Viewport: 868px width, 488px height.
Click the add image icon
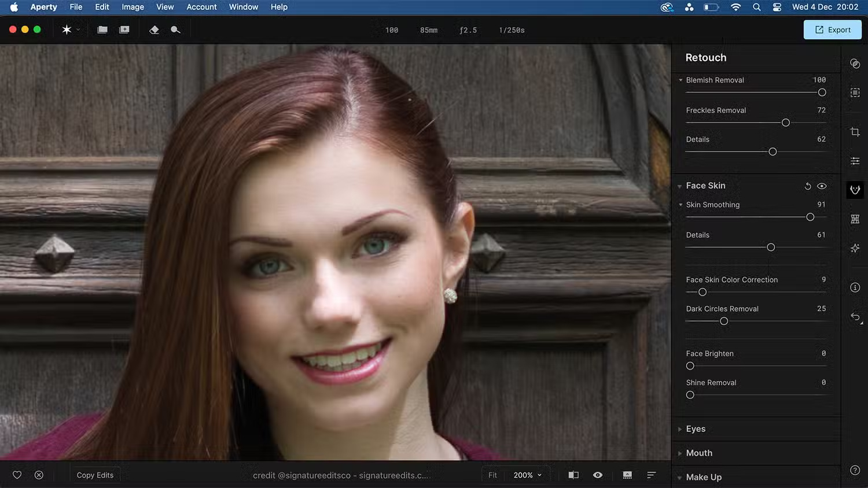click(124, 30)
